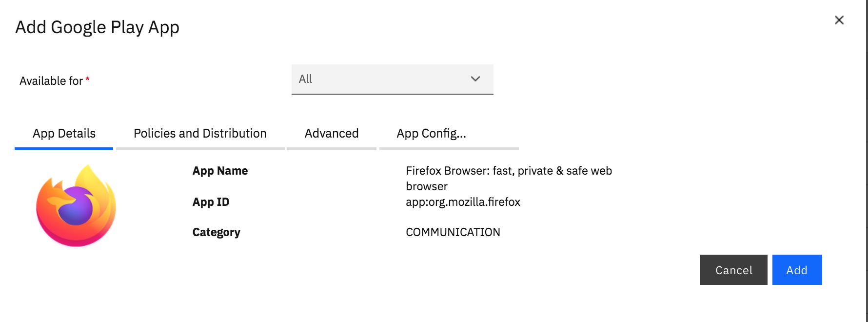
Task: Select the Firefox Browser app name text
Action: pyautogui.click(x=509, y=179)
